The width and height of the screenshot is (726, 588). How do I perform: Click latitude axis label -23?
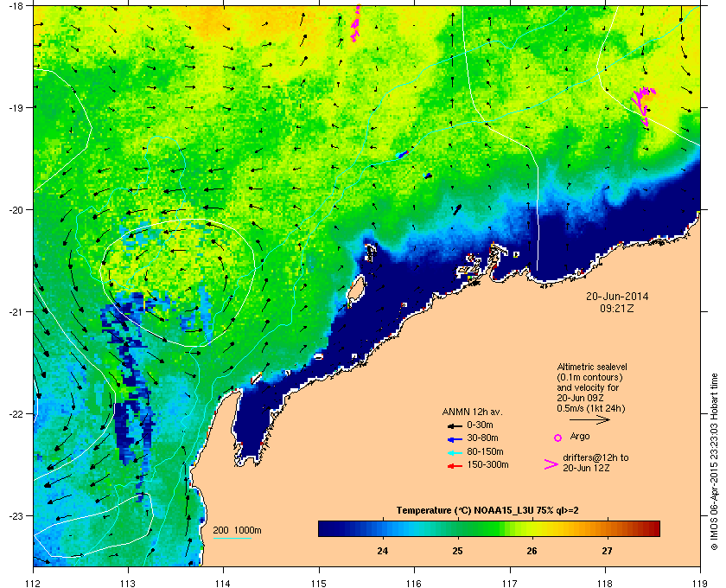(x=16, y=515)
